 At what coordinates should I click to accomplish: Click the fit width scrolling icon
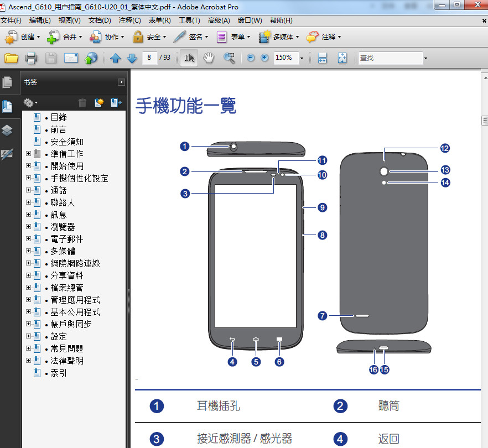322,58
